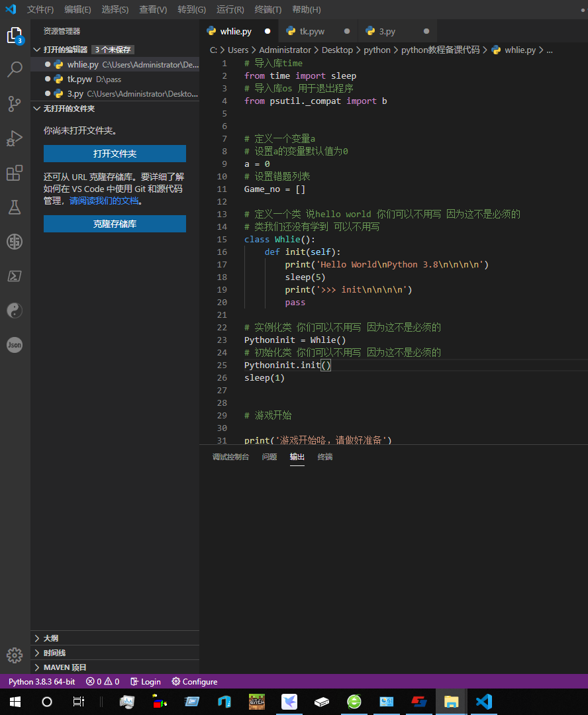
Task: Click the python教程备课代码 breadcrumb segment
Action: [x=440, y=50]
